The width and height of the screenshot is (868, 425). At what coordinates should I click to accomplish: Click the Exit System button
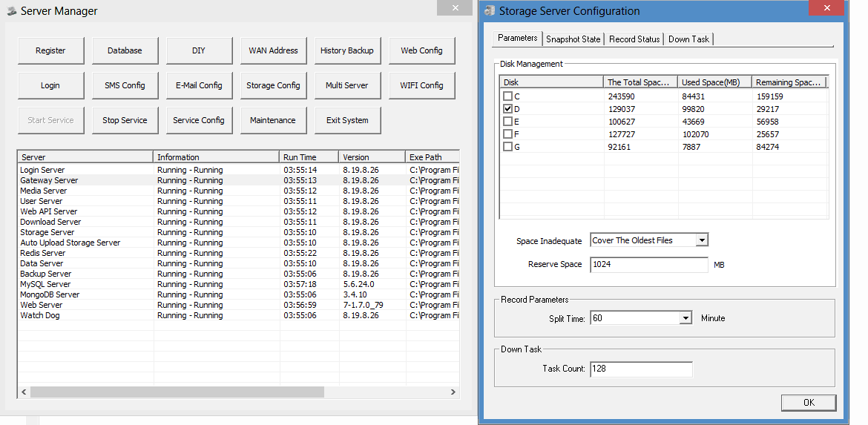[348, 120]
